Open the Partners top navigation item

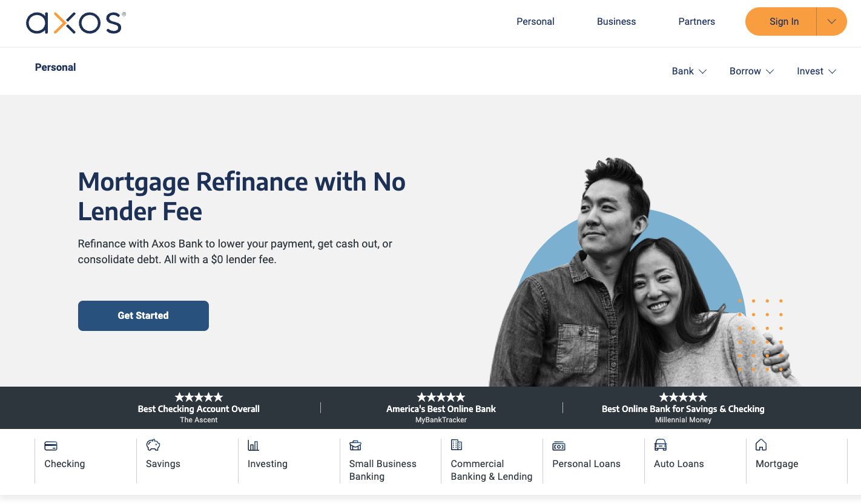696,22
